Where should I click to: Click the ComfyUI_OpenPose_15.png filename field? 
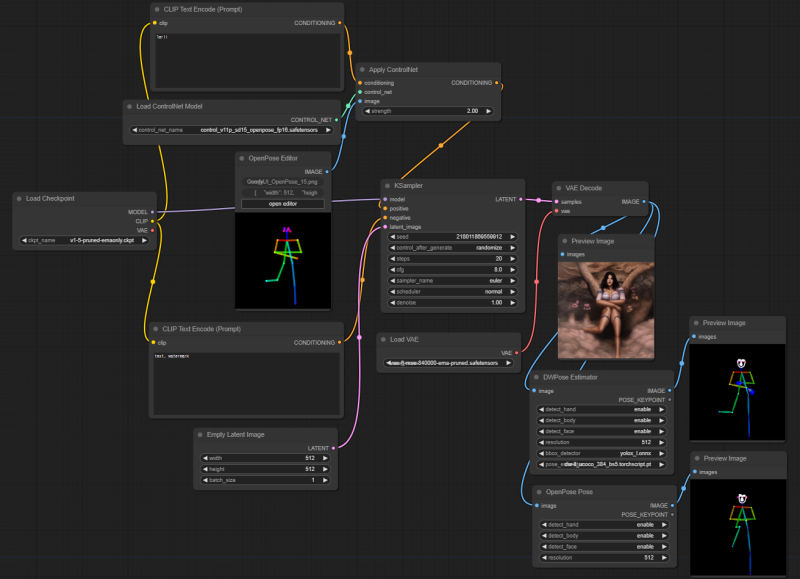click(x=283, y=182)
